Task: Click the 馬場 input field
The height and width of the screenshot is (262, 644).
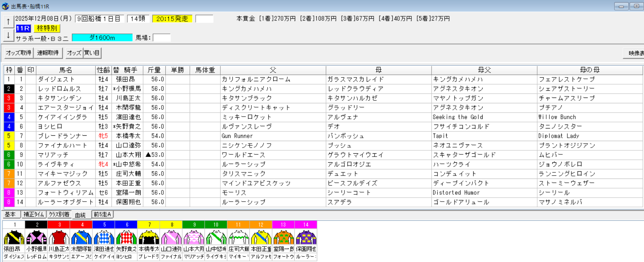Action: click(x=161, y=38)
